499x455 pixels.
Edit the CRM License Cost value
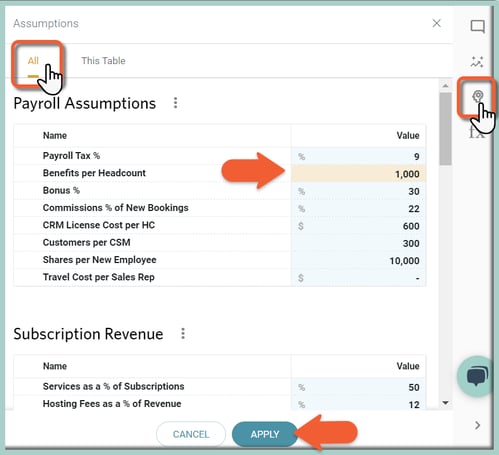(359, 226)
